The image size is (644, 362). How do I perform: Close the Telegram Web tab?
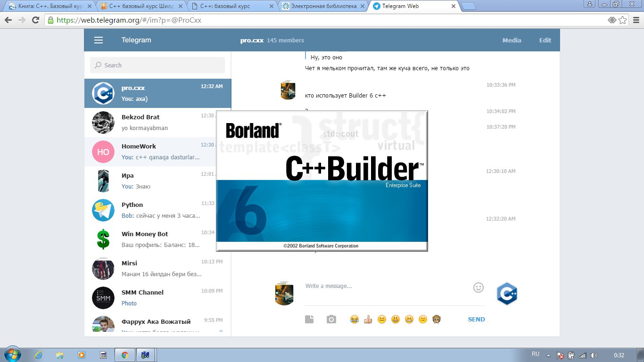pyautogui.click(x=453, y=7)
